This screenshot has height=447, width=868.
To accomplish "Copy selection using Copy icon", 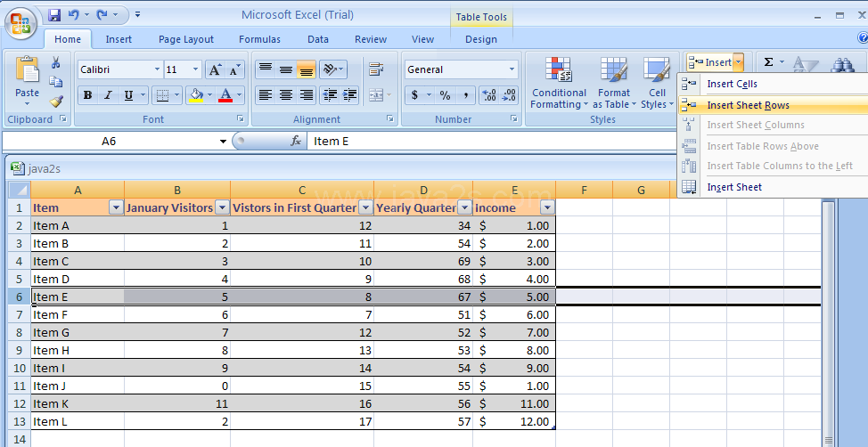I will pos(56,81).
